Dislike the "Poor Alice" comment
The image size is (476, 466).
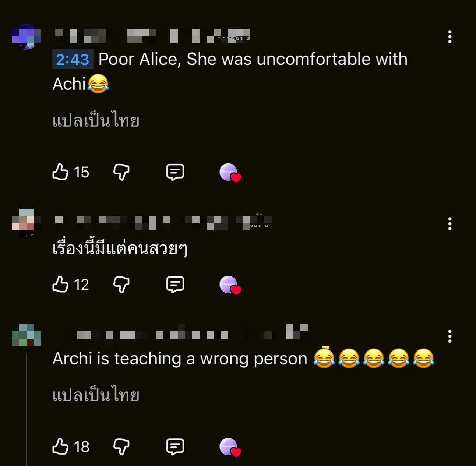(121, 172)
